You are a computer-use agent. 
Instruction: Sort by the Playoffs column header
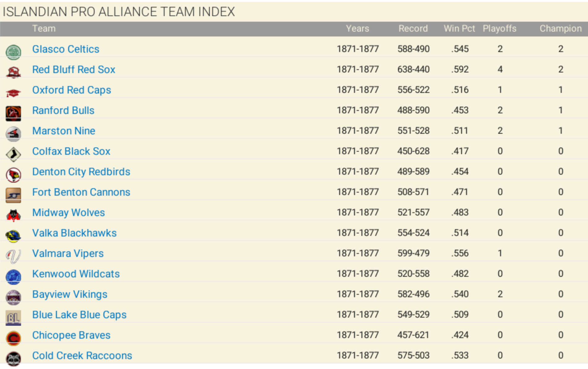(x=499, y=28)
